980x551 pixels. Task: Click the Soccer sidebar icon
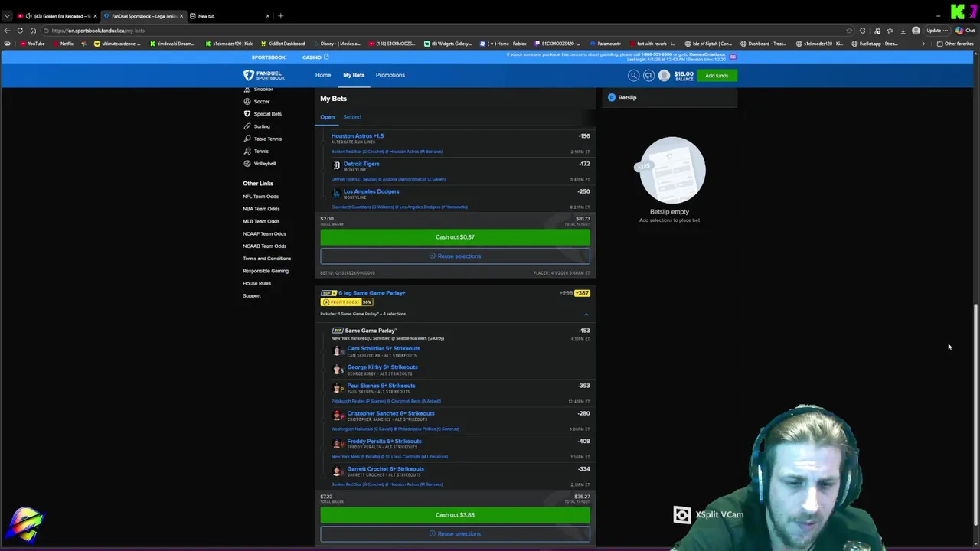[247, 101]
